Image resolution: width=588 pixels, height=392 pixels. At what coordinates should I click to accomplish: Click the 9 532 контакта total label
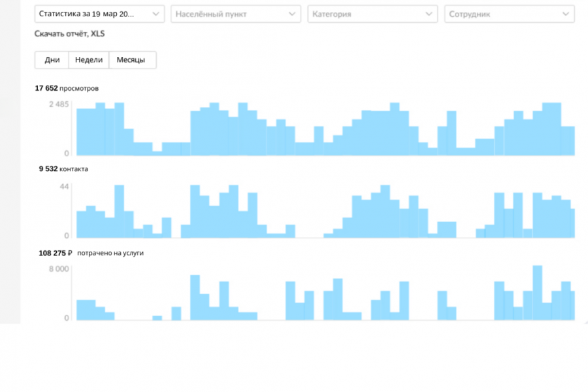(x=63, y=169)
